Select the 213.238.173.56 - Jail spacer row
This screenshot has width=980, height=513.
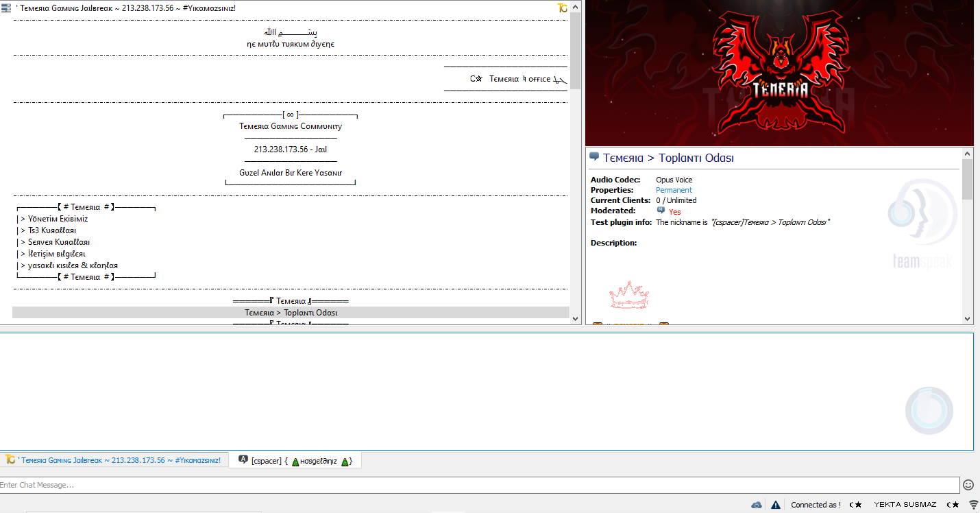[291, 150]
